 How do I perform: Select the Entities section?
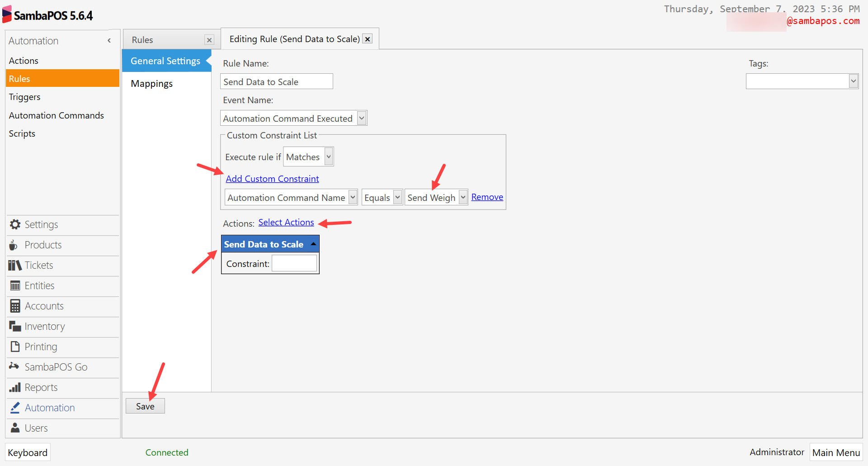click(x=39, y=285)
